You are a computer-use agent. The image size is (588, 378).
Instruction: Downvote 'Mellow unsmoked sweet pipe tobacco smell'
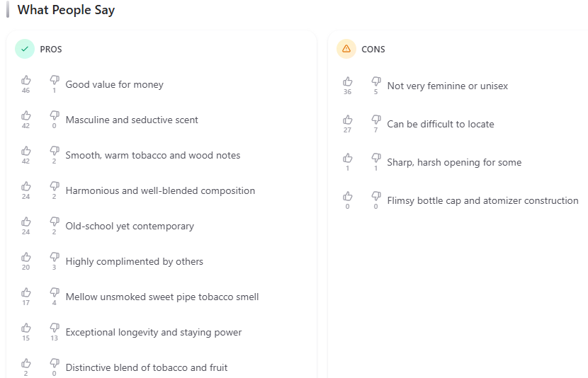click(55, 292)
